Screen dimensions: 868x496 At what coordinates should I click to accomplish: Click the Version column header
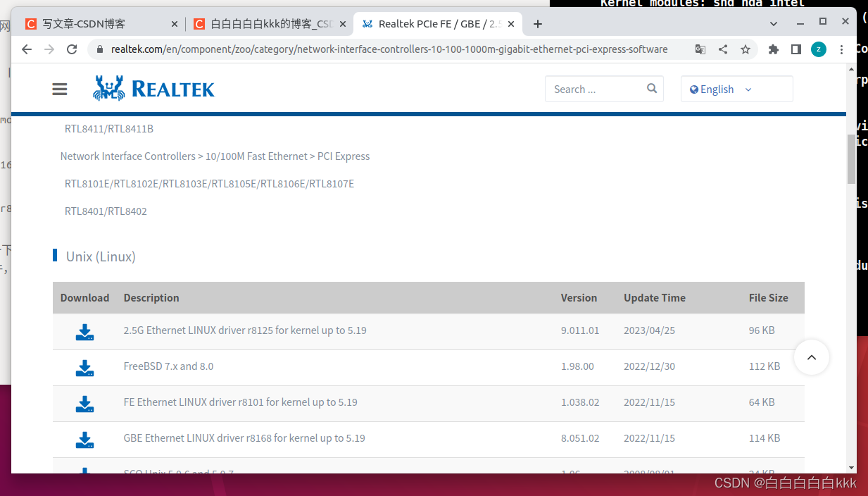pos(579,298)
